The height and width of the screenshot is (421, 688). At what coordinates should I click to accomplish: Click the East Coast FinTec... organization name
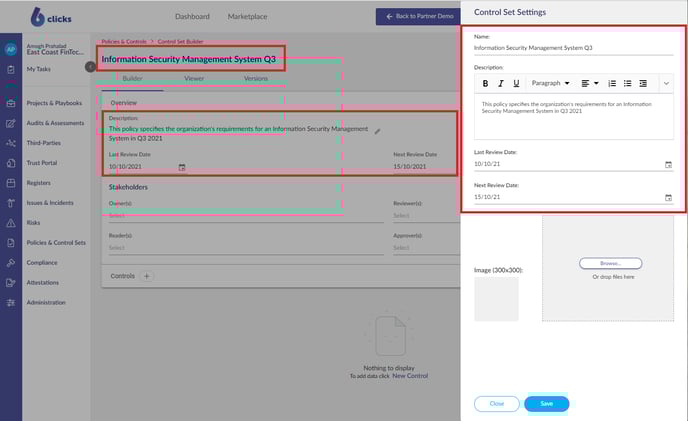click(55, 52)
